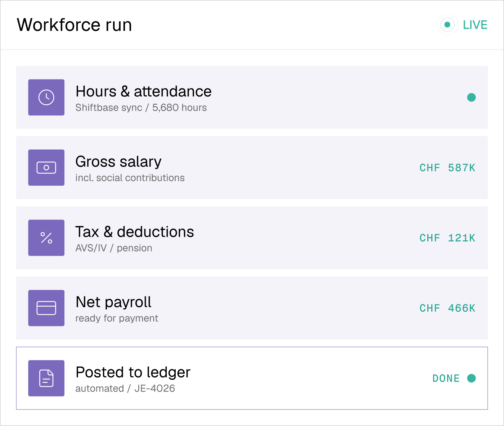Click the LIVE status label
The height and width of the screenshot is (426, 504).
pyautogui.click(x=475, y=25)
